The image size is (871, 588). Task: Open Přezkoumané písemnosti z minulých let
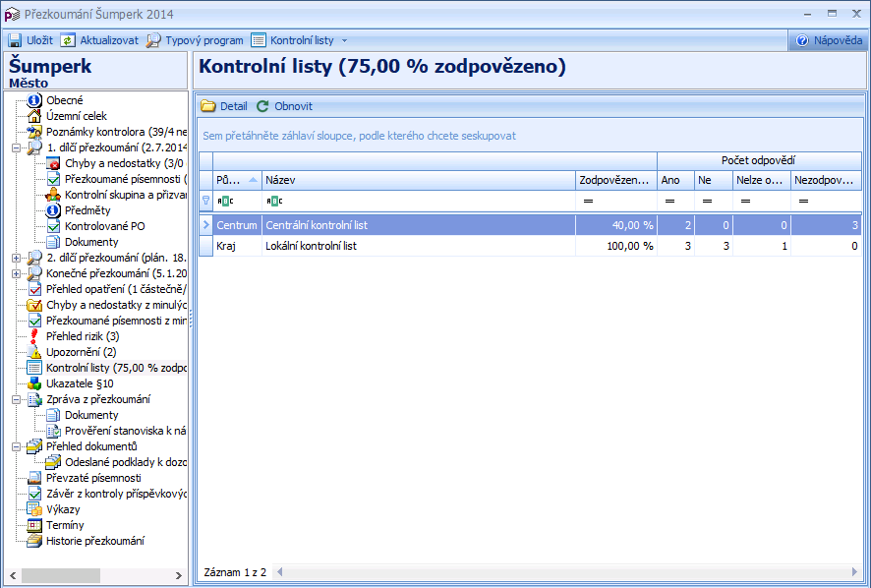tap(116, 321)
